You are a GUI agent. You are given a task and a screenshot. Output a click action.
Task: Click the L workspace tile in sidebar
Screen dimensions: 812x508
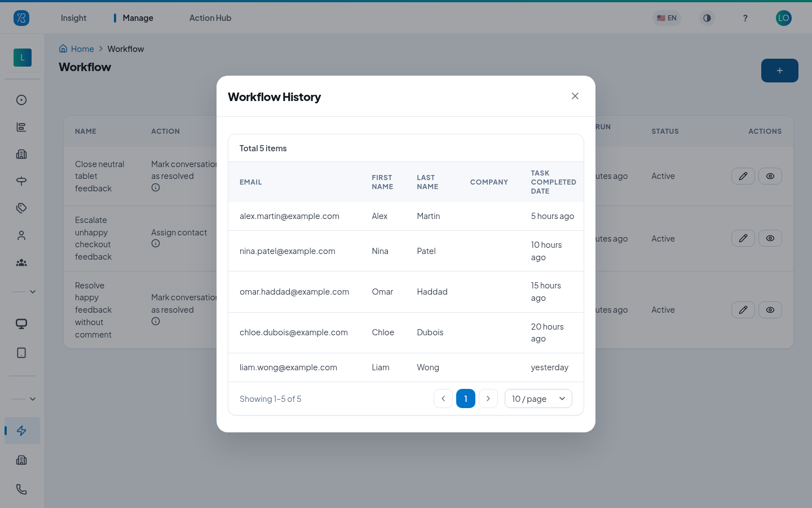23,58
